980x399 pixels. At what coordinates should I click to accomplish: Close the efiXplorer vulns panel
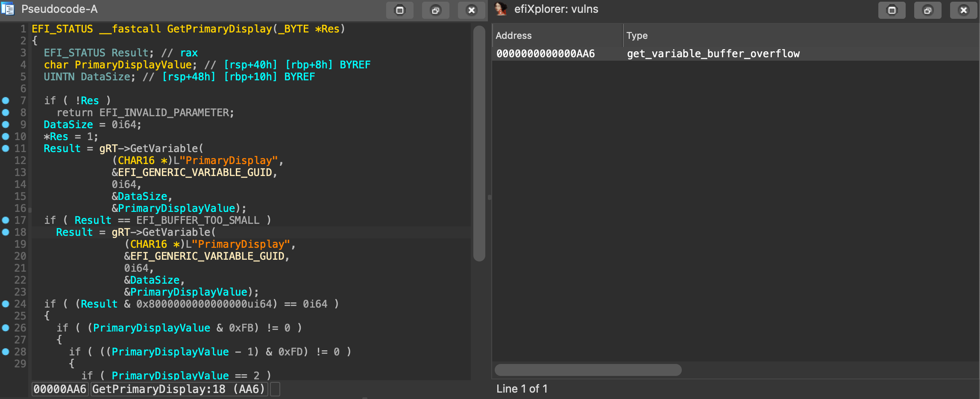(x=963, y=10)
